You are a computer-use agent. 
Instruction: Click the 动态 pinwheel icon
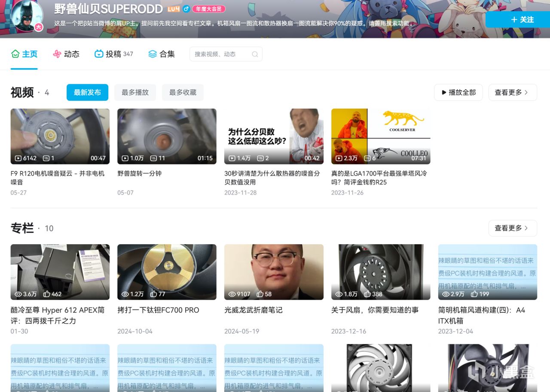click(x=57, y=54)
